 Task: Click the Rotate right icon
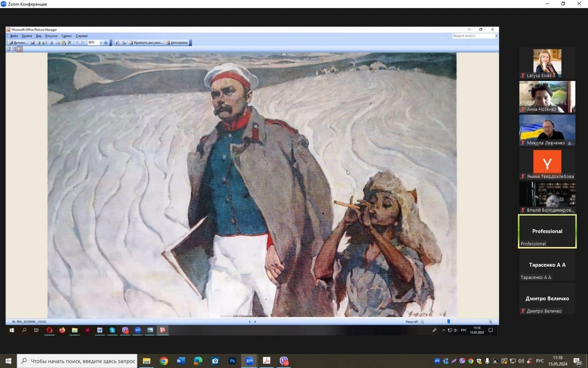point(123,43)
